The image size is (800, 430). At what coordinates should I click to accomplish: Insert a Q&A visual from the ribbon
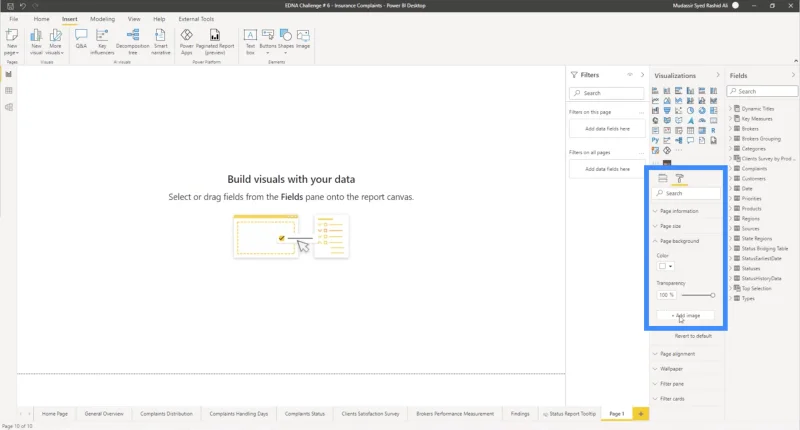(81, 39)
